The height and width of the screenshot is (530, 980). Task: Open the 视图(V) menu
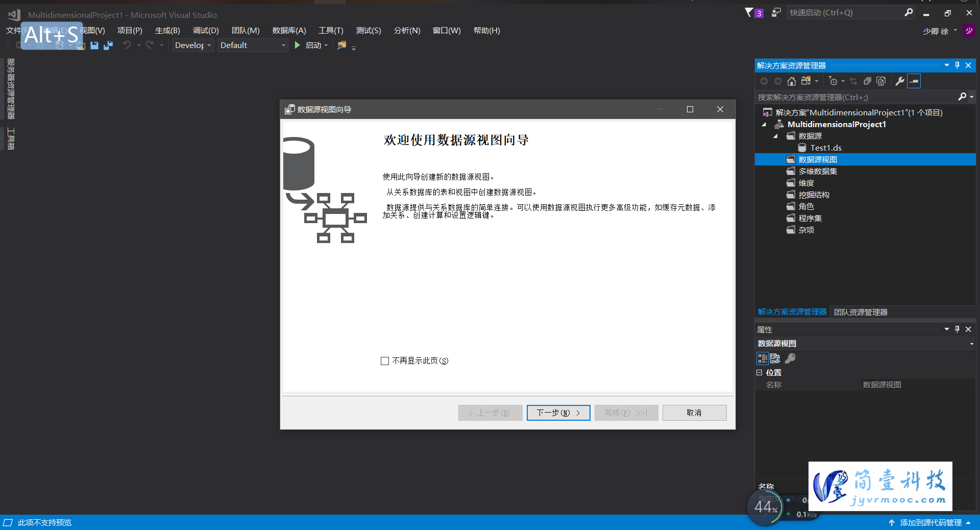pyautogui.click(x=92, y=31)
